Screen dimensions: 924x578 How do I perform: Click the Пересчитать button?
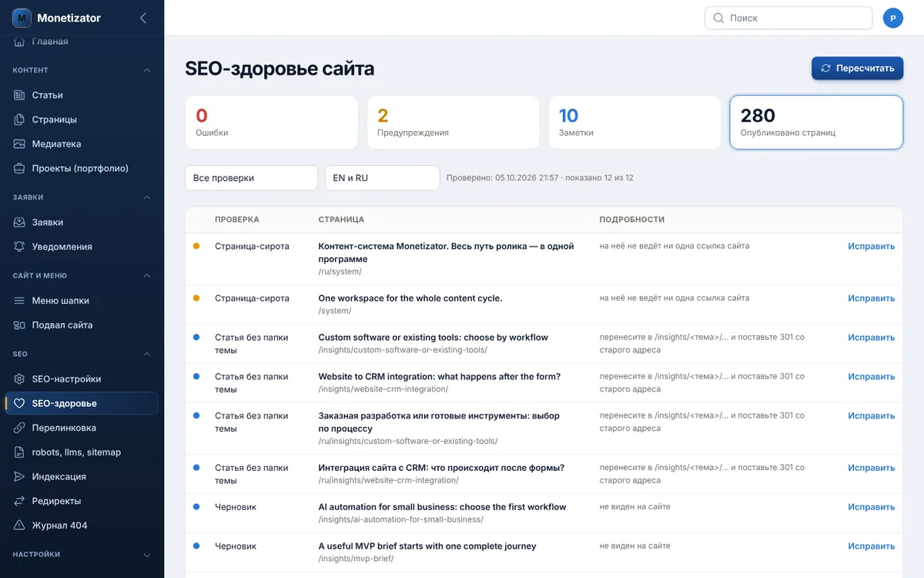857,68
